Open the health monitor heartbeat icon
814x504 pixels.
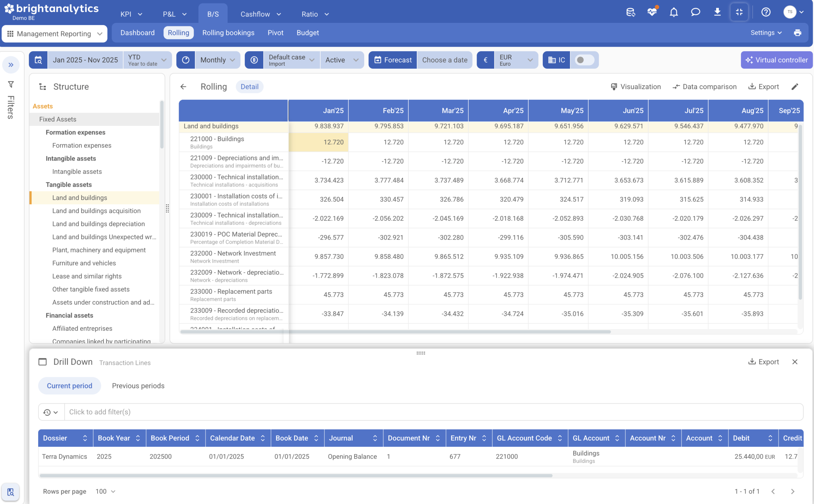tap(652, 12)
